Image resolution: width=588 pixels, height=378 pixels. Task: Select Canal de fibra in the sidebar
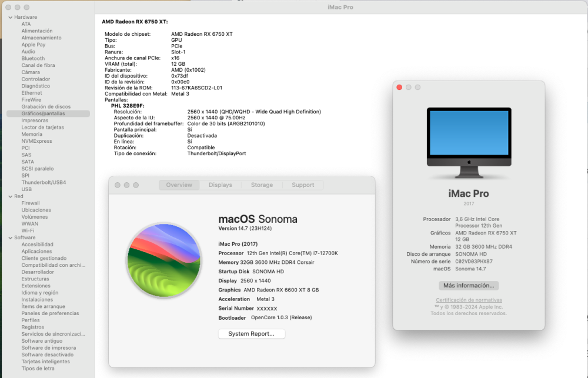pos(38,65)
